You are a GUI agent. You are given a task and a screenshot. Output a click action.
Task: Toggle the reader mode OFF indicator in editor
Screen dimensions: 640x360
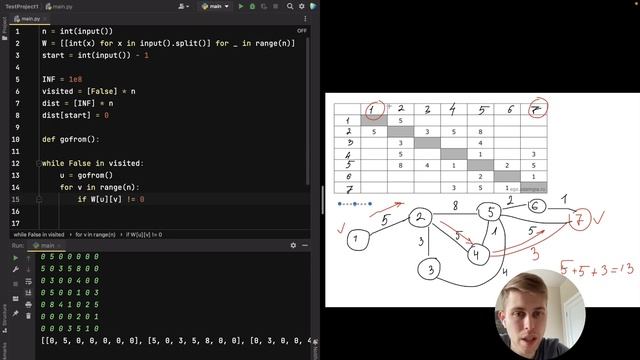302,31
